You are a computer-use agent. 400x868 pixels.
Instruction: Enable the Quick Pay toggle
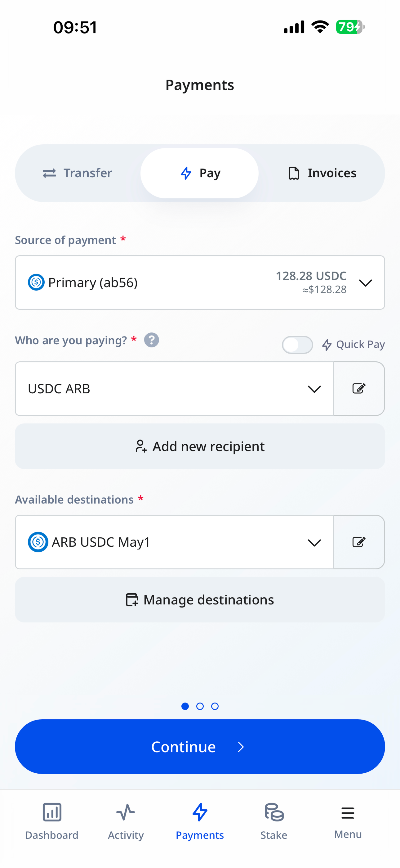coord(297,345)
